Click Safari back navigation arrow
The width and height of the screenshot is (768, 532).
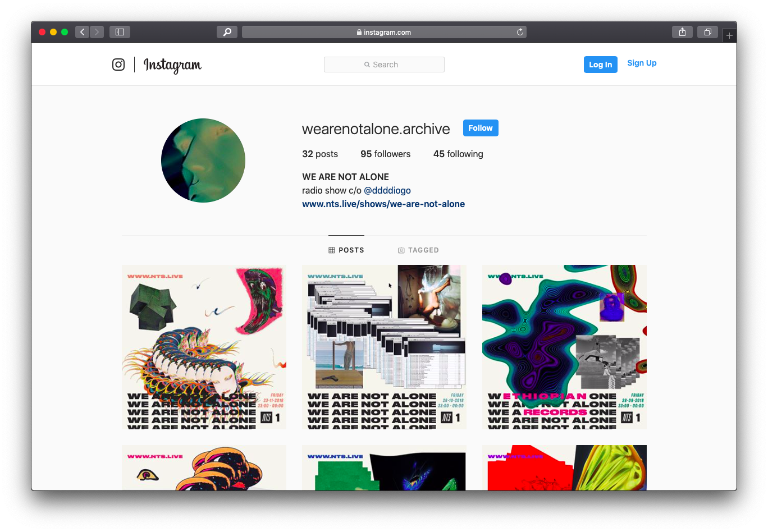click(x=82, y=32)
